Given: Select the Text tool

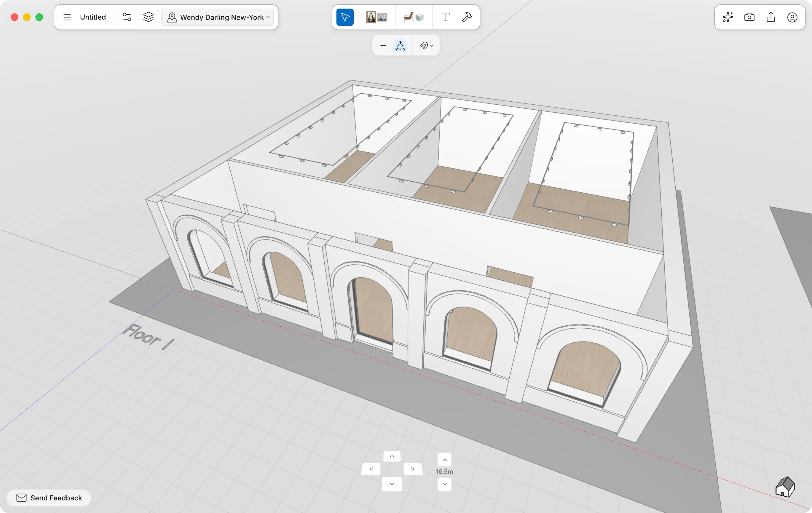Looking at the screenshot, I should [x=445, y=17].
